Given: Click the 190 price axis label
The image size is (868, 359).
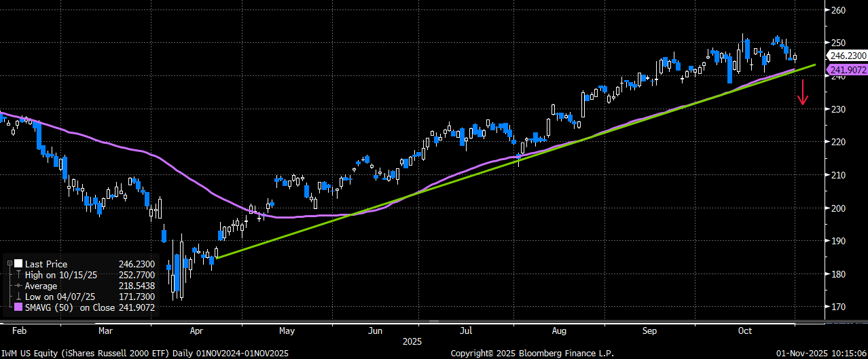Looking at the screenshot, I should [837, 241].
